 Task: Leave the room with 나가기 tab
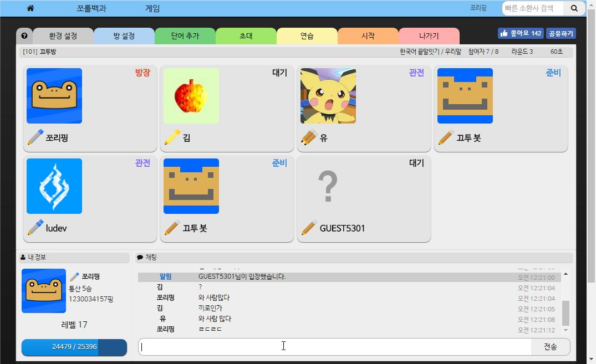click(429, 36)
